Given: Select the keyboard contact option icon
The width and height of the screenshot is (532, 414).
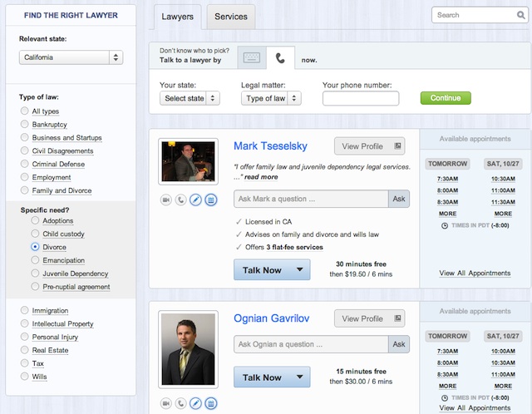Looking at the screenshot, I should click(x=252, y=57).
